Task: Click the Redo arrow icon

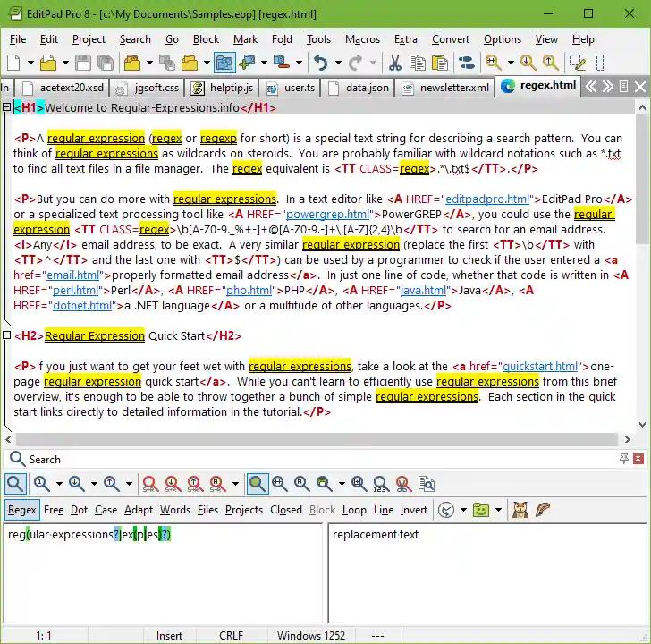Action: pos(355,63)
